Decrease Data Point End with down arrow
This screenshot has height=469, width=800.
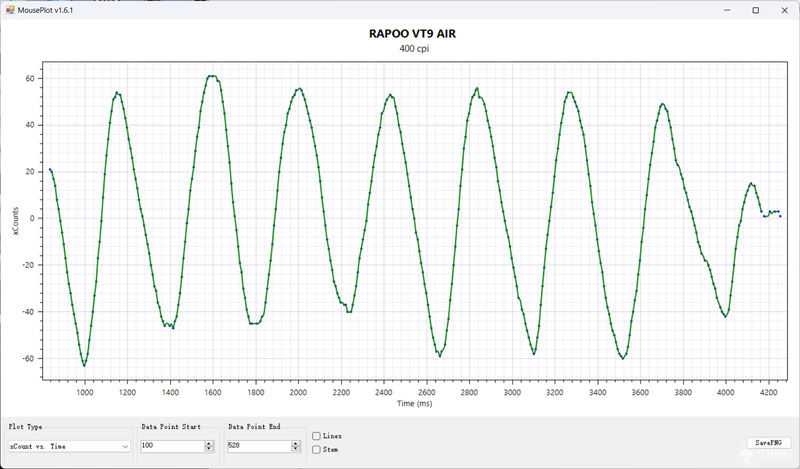(295, 449)
